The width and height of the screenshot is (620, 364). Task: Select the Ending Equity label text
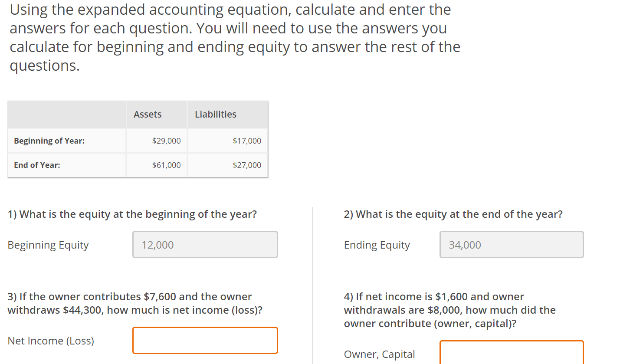[377, 245]
